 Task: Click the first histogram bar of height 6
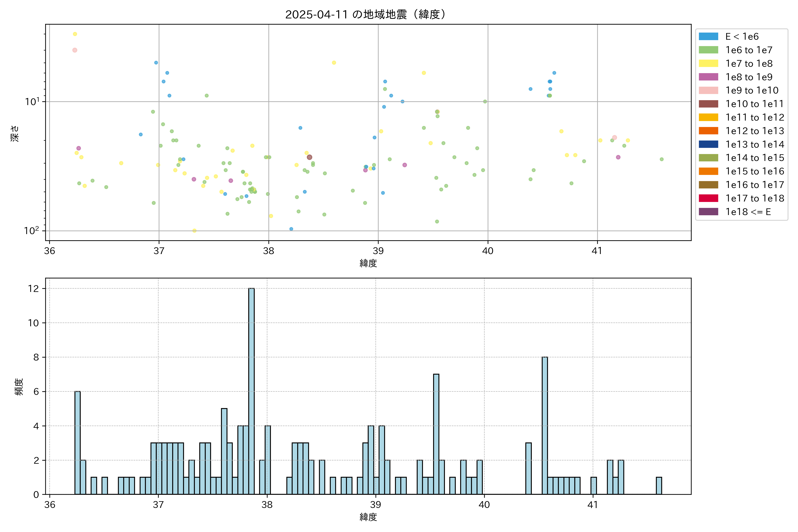point(78,443)
